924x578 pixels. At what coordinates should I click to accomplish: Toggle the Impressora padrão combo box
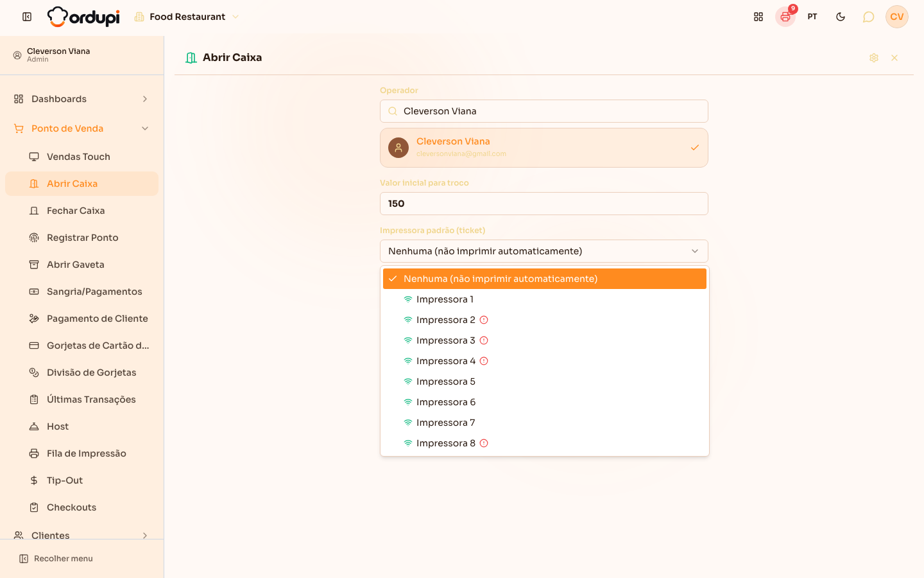click(544, 251)
